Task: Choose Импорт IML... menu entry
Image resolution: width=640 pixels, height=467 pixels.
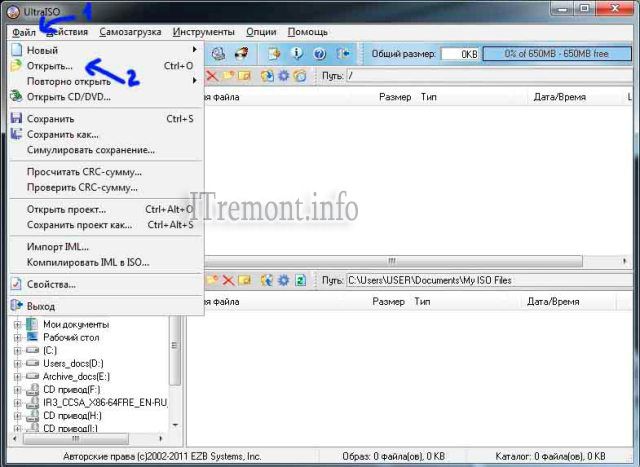Action: [x=106, y=247]
